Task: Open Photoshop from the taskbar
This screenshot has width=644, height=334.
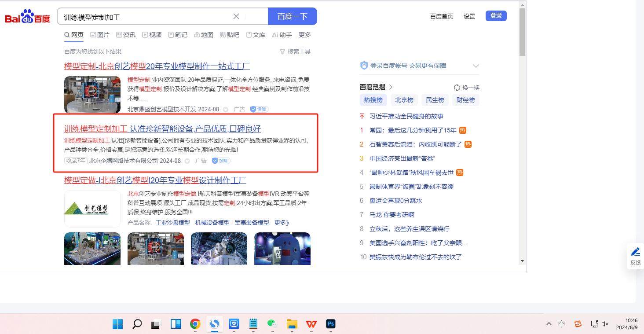Action: tap(331, 324)
